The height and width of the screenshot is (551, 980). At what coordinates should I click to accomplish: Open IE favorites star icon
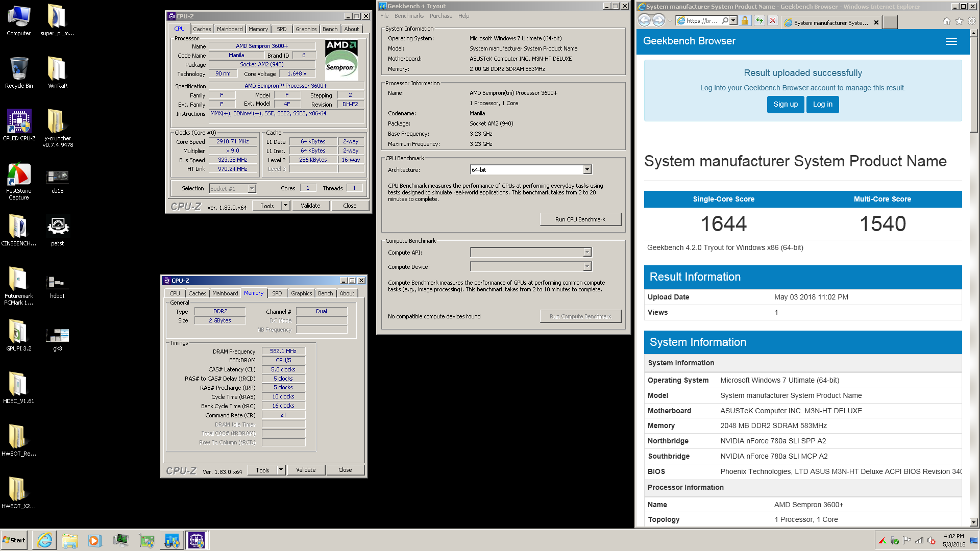click(x=959, y=21)
